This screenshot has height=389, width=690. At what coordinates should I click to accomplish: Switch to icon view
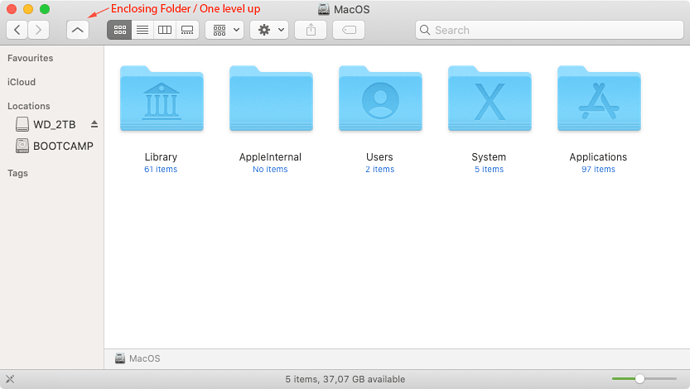(x=120, y=30)
